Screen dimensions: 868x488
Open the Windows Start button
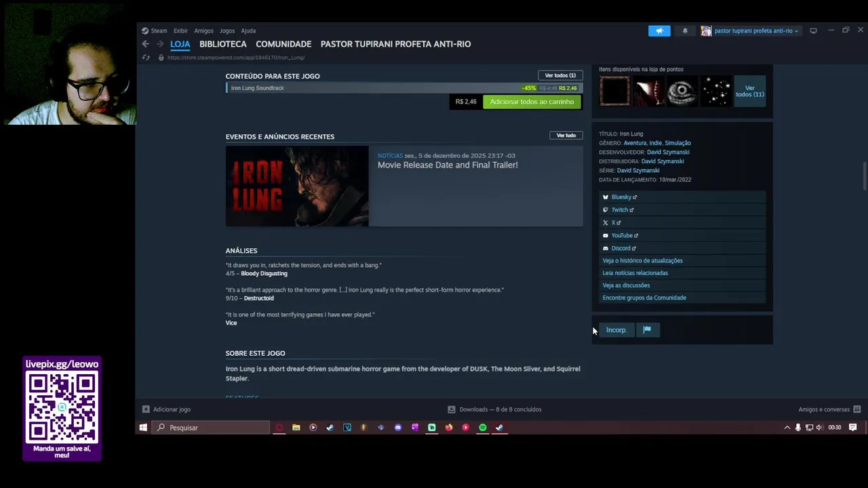click(x=143, y=428)
